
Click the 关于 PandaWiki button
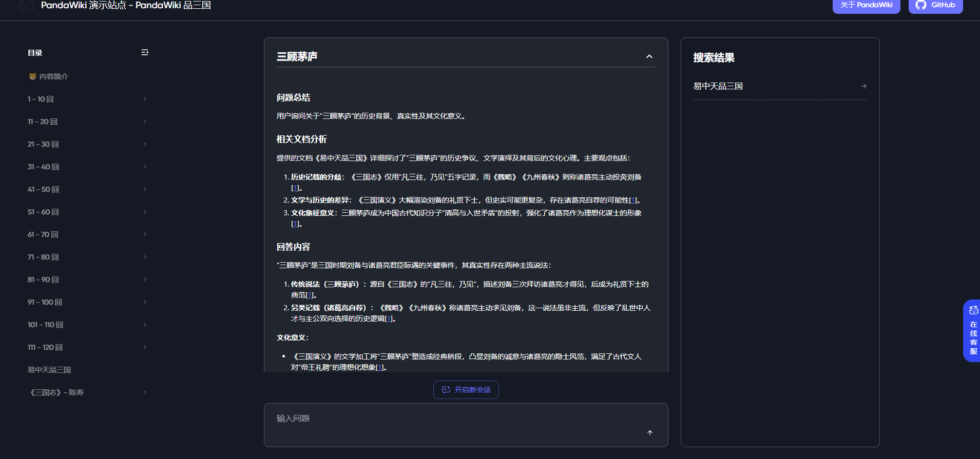pos(866,6)
